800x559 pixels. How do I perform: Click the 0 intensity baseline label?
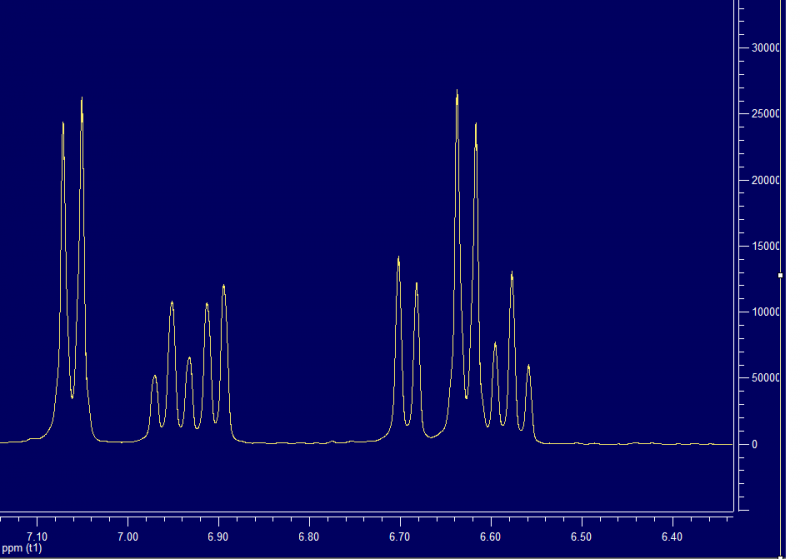click(x=755, y=444)
